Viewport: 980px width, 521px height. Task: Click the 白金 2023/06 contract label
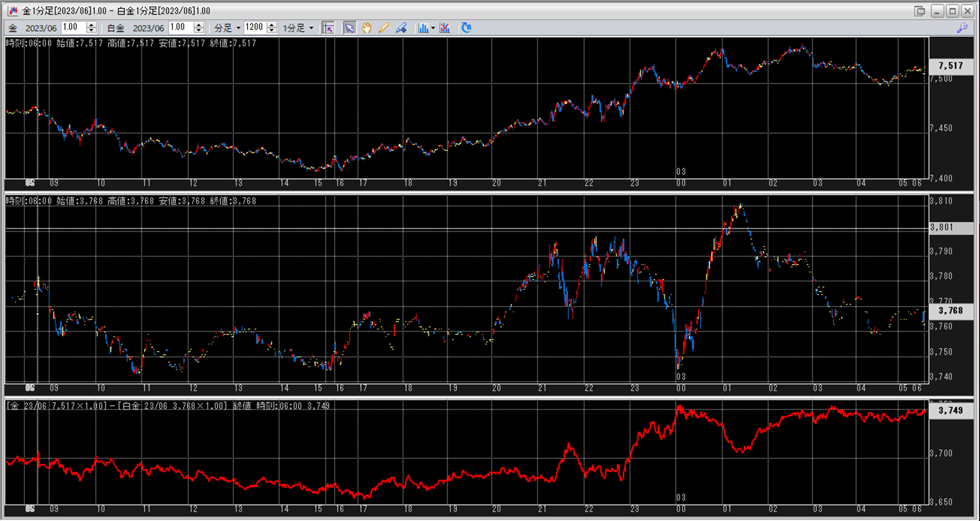[148, 28]
